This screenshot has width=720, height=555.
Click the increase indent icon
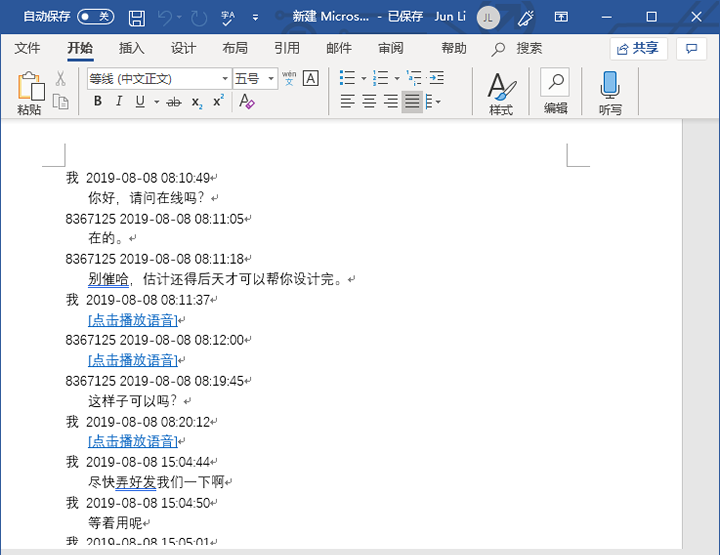[x=436, y=78]
